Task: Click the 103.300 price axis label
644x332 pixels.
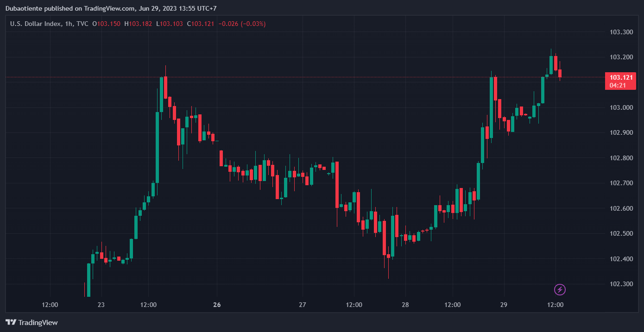Action: [621, 32]
